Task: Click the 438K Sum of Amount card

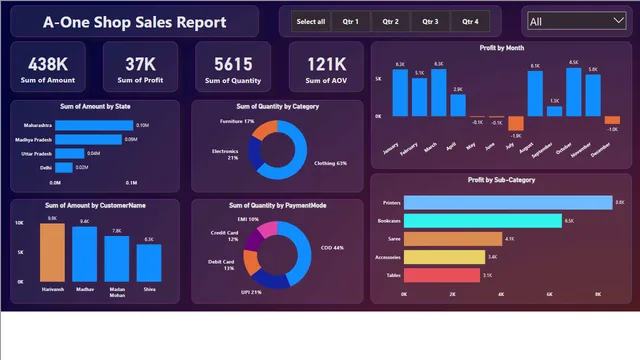Action: 48,67
